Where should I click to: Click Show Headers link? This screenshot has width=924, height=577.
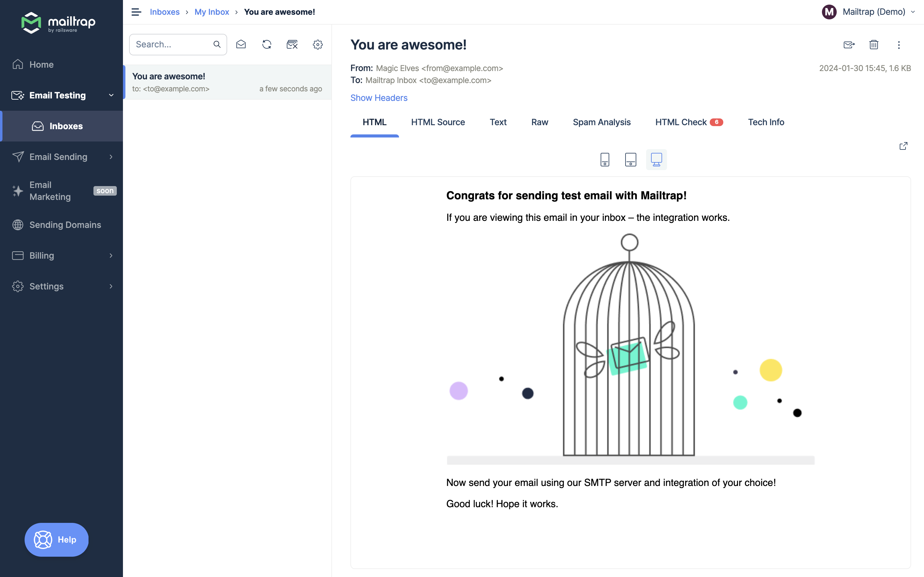coord(379,97)
